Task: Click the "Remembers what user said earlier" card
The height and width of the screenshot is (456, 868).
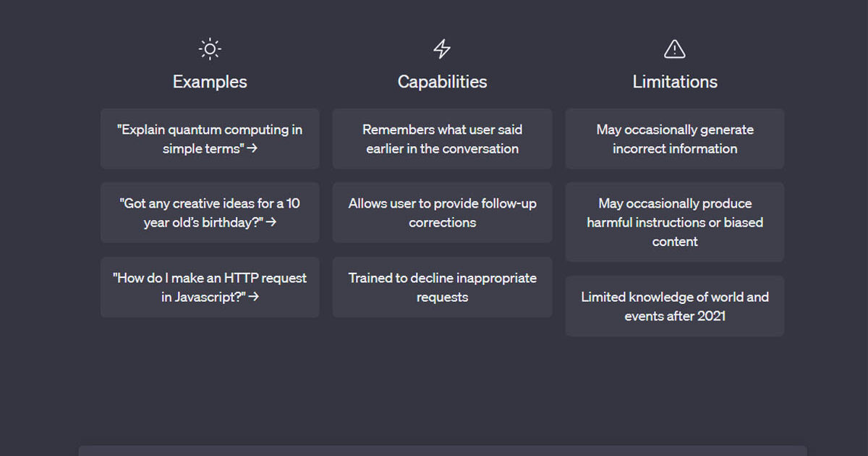Action: (442, 139)
